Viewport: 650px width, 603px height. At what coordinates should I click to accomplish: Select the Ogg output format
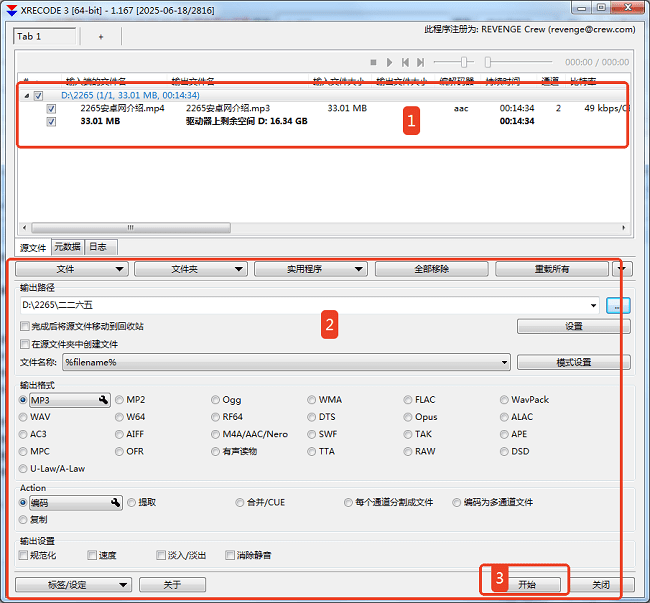pyautogui.click(x=215, y=400)
